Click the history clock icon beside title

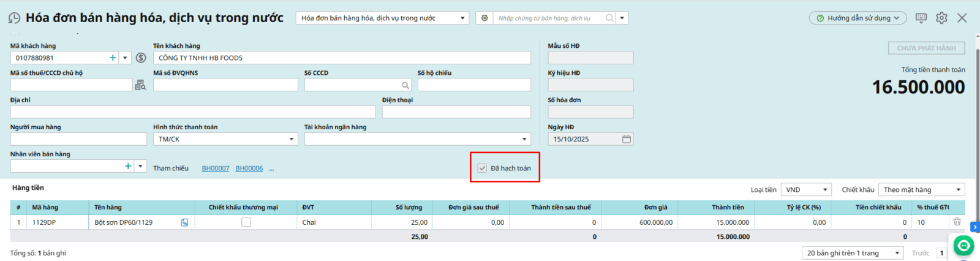tap(14, 18)
